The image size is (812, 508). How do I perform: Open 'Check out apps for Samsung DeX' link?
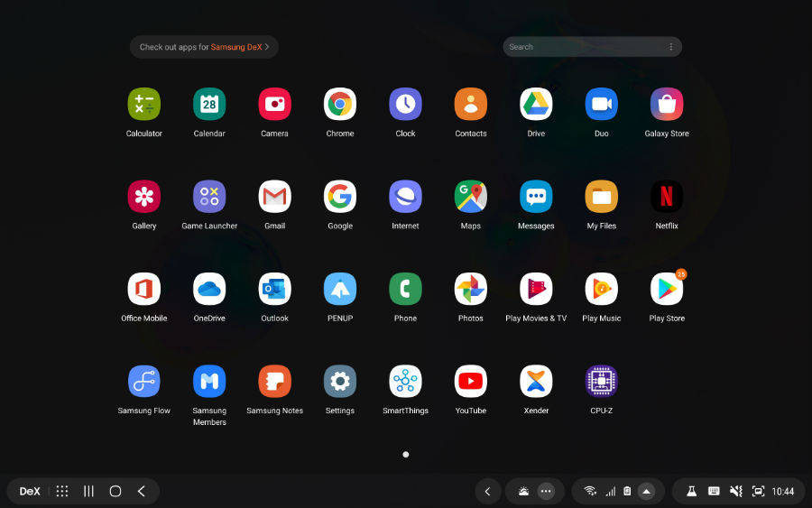click(204, 47)
